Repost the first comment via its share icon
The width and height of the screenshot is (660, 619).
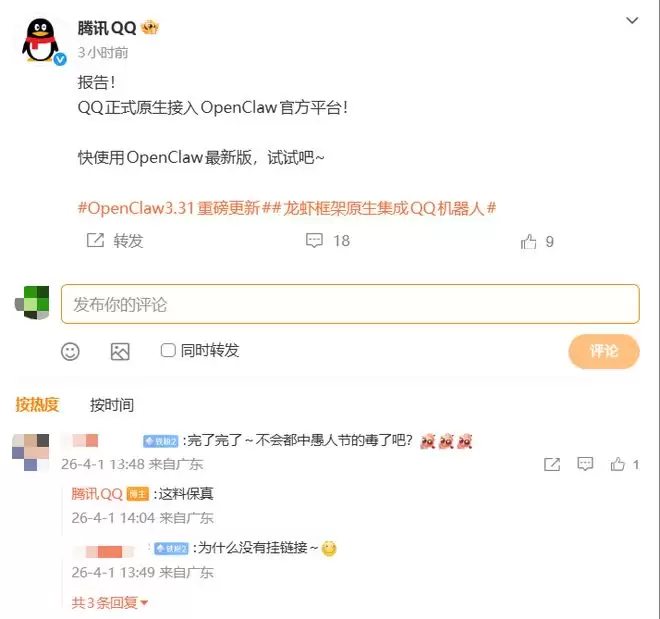[x=552, y=464]
